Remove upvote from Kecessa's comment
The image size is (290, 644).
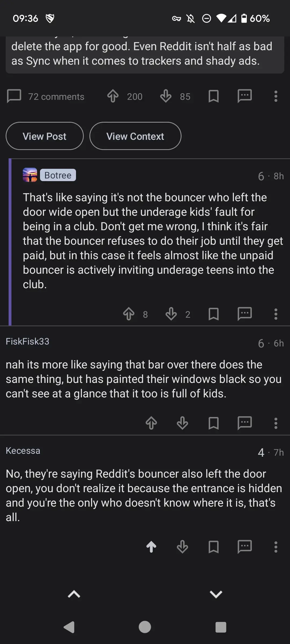pyautogui.click(x=151, y=547)
